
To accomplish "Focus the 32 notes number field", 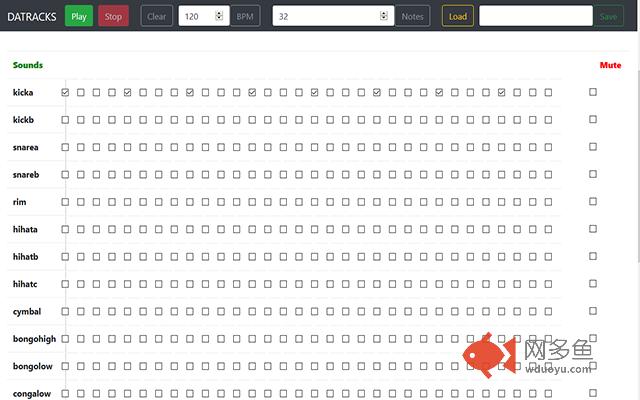I will point(333,16).
